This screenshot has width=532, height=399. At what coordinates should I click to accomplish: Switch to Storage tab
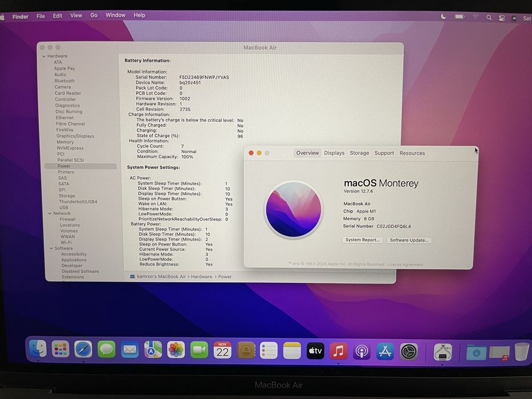click(x=359, y=153)
